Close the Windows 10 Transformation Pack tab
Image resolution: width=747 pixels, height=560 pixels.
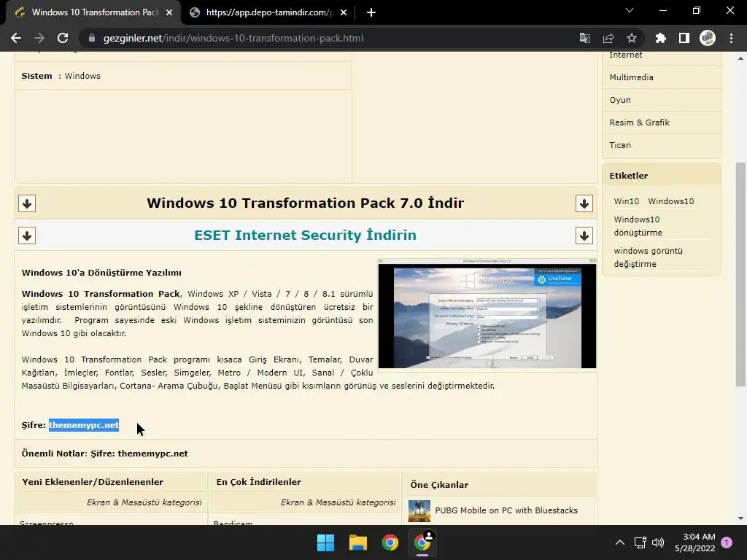[169, 12]
